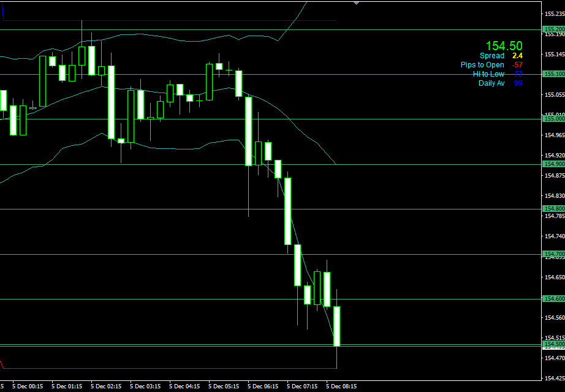The image size is (565, 392).
Task: Select the 154.700 price level tag
Action: [553, 254]
